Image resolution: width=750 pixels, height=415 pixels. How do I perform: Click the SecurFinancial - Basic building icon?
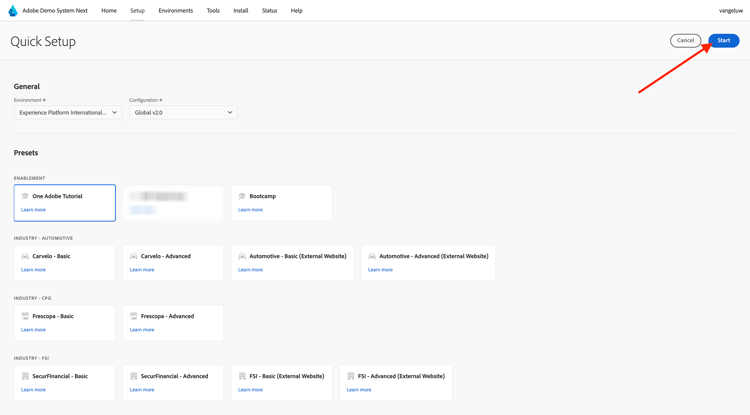click(25, 376)
